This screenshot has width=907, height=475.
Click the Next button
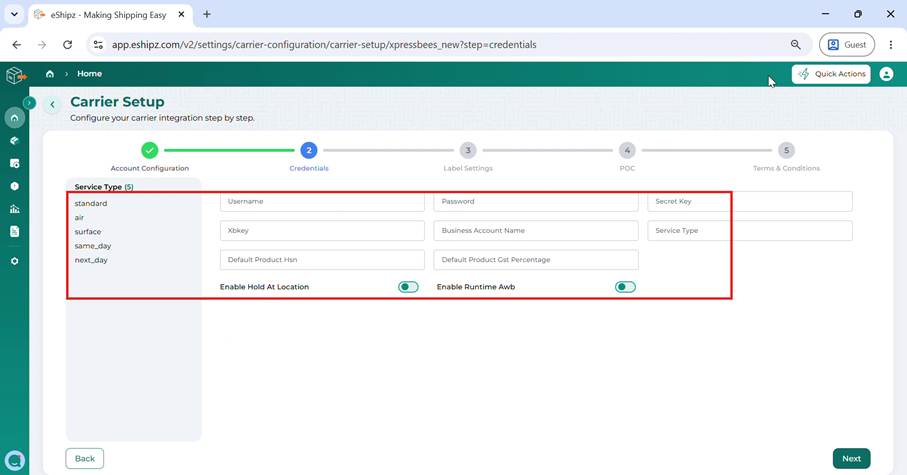[851, 458]
